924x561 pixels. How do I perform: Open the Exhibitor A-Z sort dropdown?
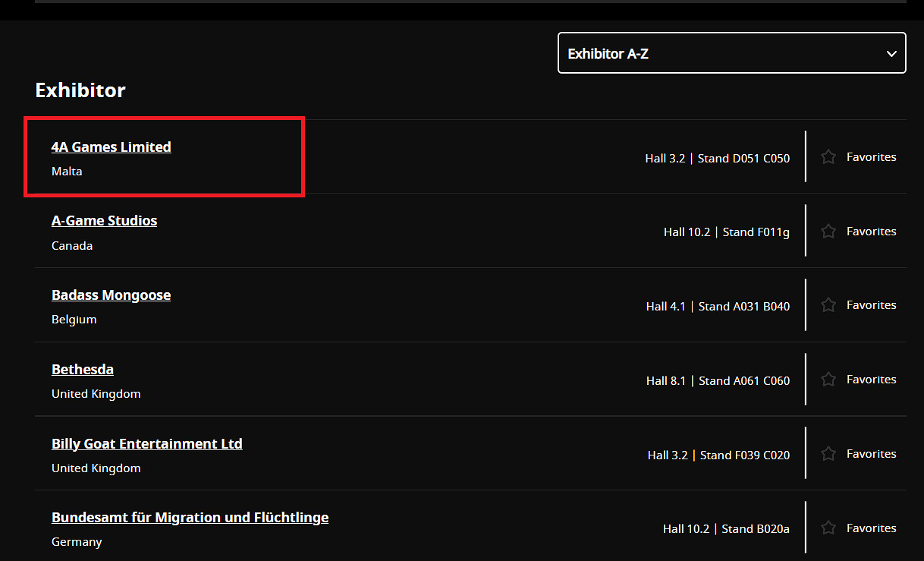point(731,53)
